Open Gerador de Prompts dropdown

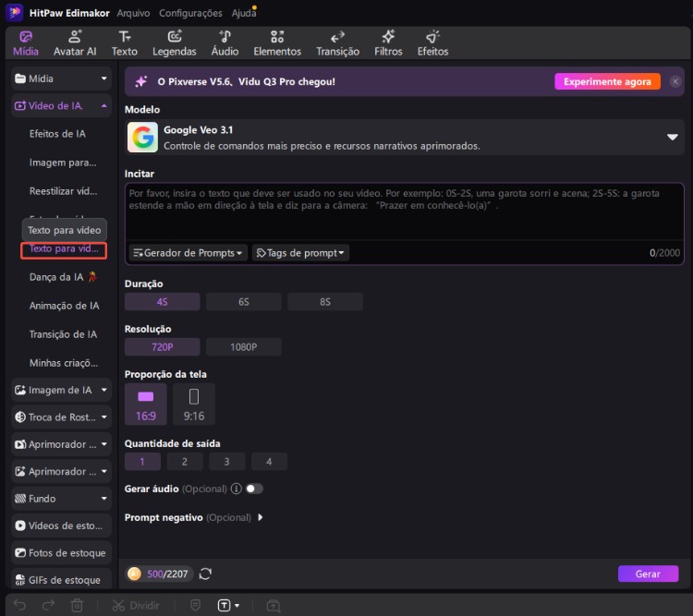coord(188,253)
